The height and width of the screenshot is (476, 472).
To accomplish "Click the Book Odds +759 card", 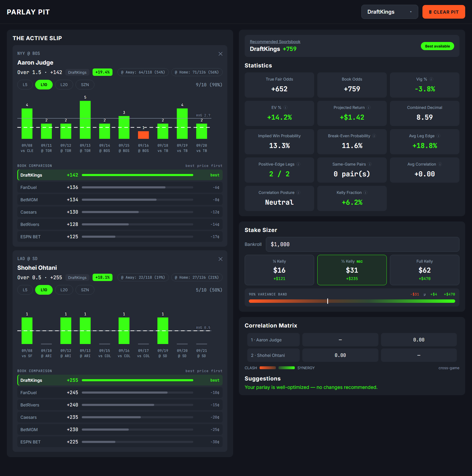I will point(352,85).
